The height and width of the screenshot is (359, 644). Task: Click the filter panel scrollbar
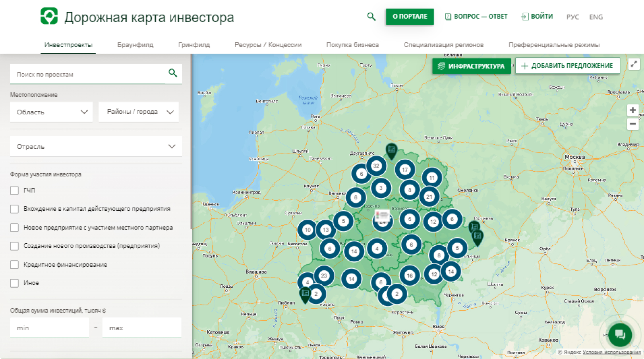191,142
